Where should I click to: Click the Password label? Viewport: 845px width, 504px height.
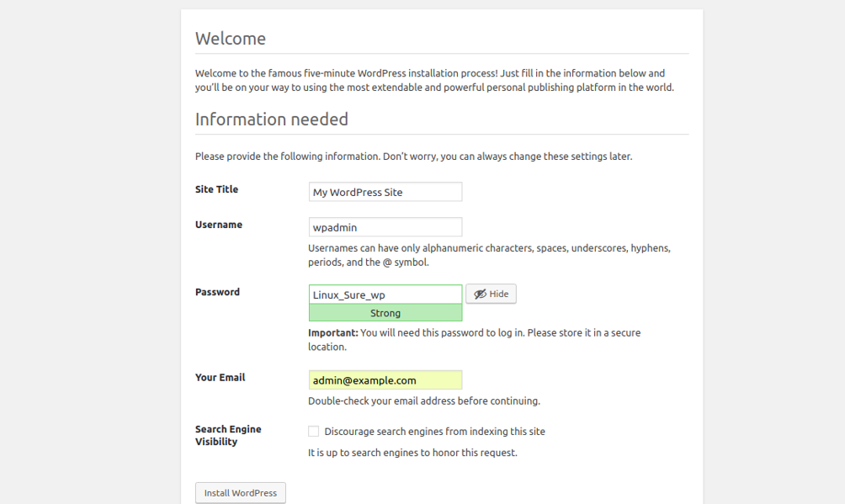[x=217, y=292]
